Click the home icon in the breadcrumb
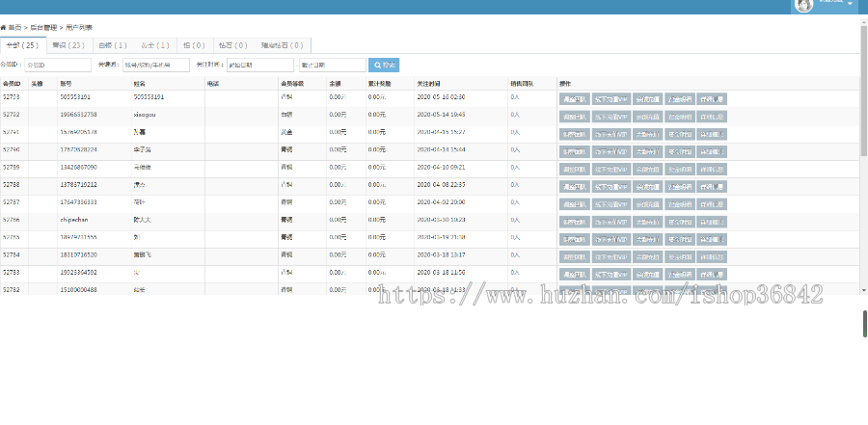This screenshot has height=425, width=868. click(4, 29)
